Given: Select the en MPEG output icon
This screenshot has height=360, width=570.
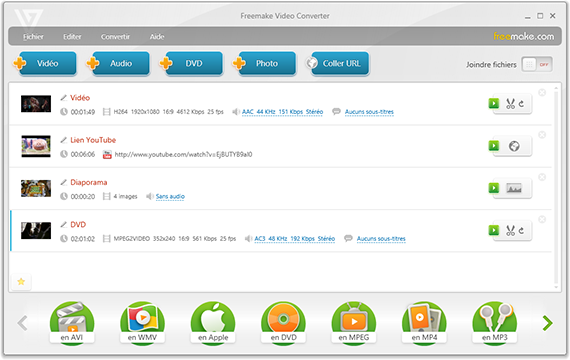Looking at the screenshot, I should coord(354,322).
